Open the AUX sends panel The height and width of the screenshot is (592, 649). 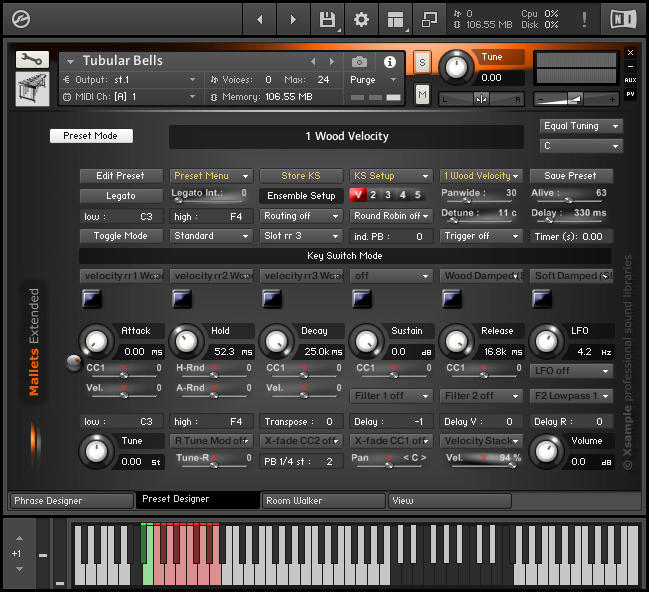click(630, 80)
